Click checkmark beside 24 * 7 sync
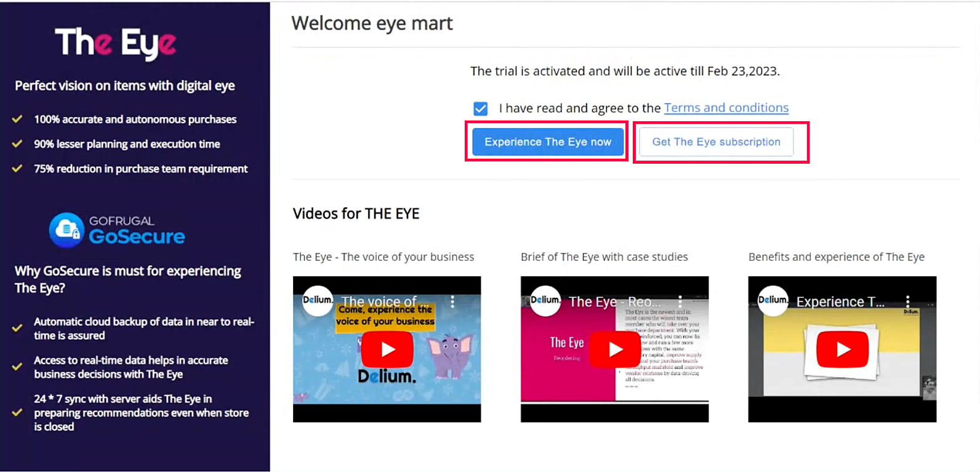This screenshot has height=472, width=980. 17,412
